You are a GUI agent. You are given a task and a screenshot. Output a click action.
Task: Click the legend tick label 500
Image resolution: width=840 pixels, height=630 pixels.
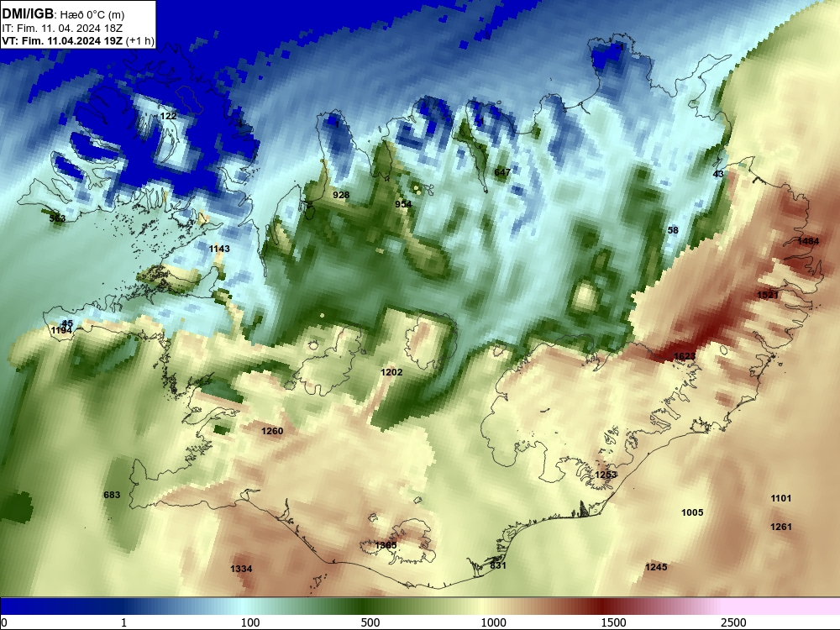pos(370,622)
